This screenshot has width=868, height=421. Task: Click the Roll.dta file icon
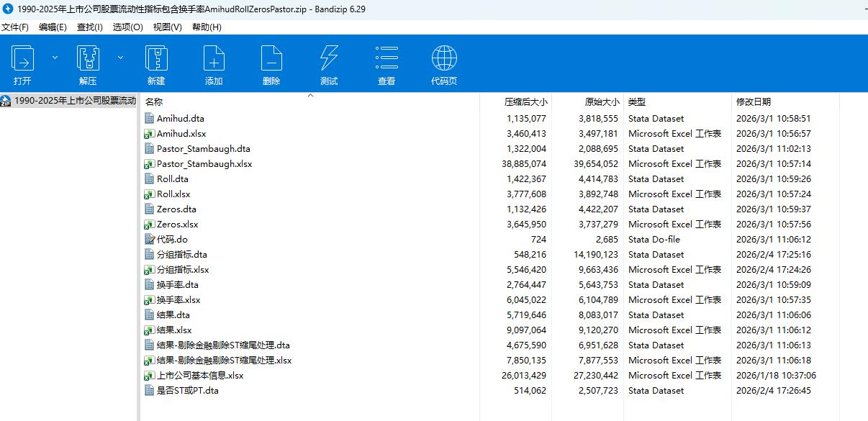150,178
